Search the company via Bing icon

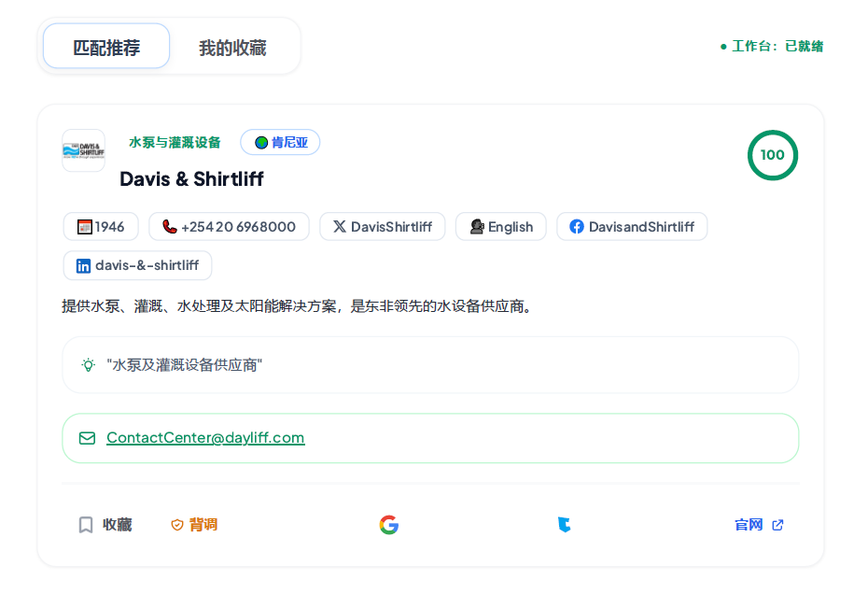pyautogui.click(x=564, y=525)
